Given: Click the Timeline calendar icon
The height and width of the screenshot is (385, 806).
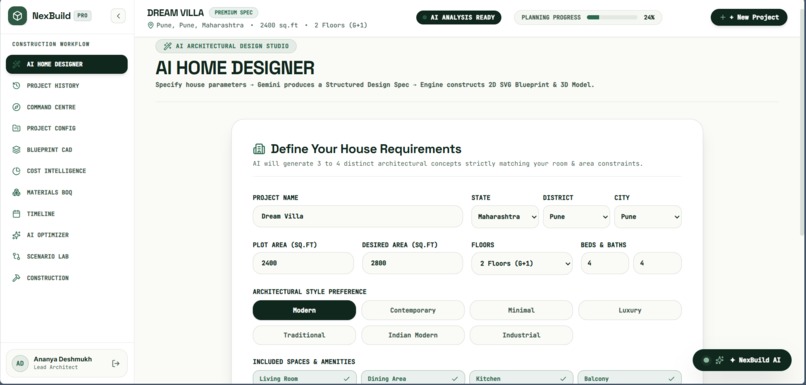Looking at the screenshot, I should pos(16,213).
